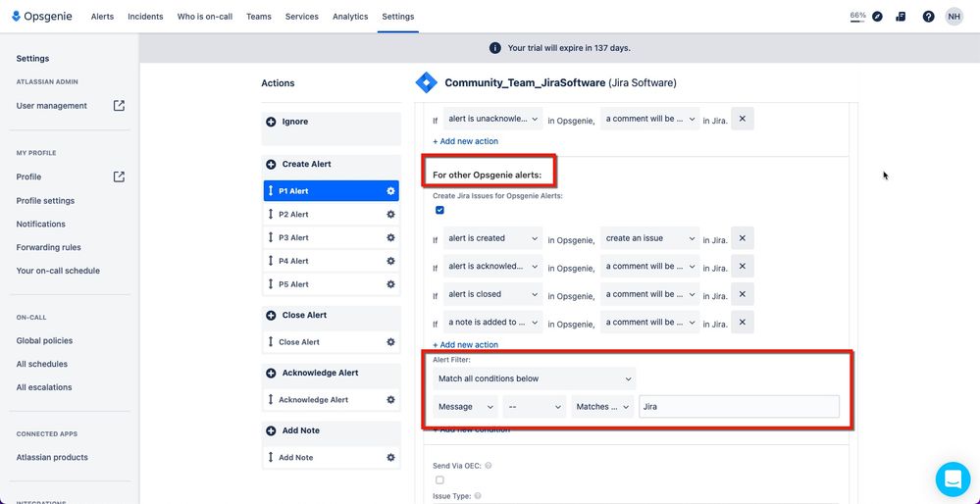Open the NH user avatar menu
980x504 pixels.
pos(954,17)
